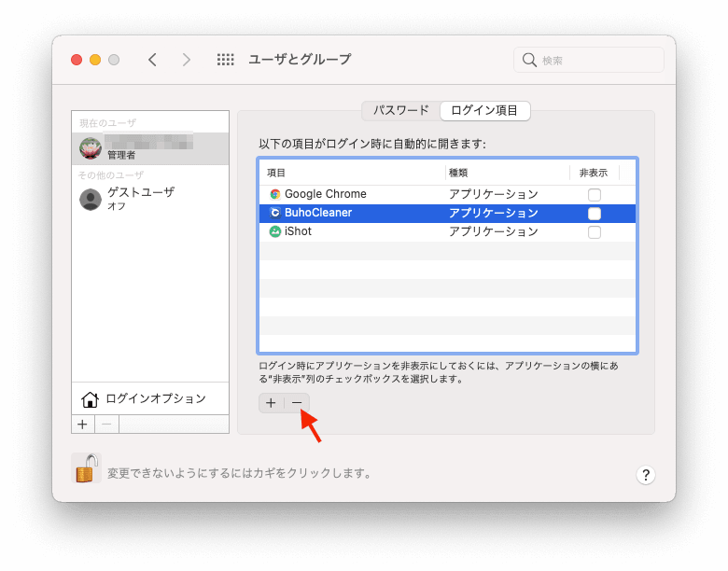Select ゲストユーザ in the user list
The height and width of the screenshot is (571, 728).
pyautogui.click(x=140, y=198)
